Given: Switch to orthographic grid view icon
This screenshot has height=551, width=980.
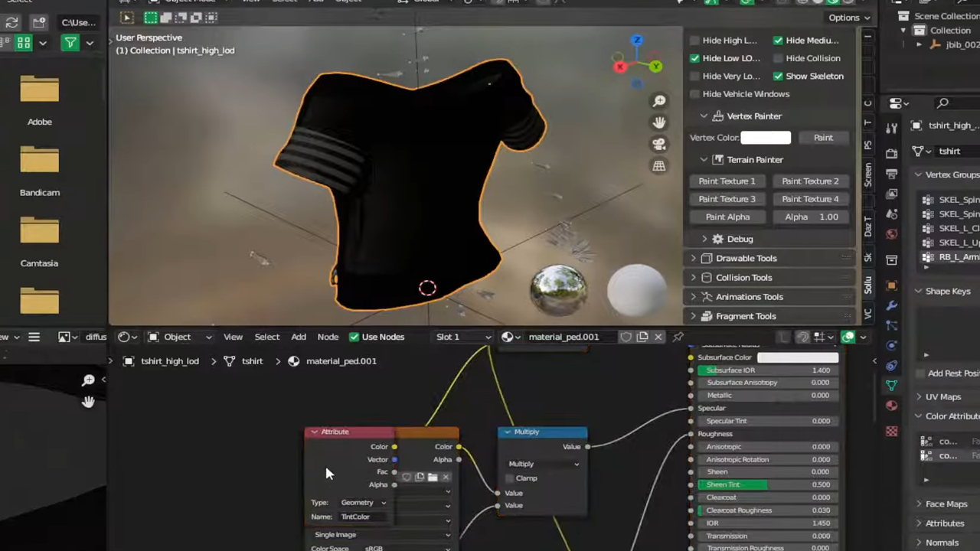Looking at the screenshot, I should pos(658,166).
